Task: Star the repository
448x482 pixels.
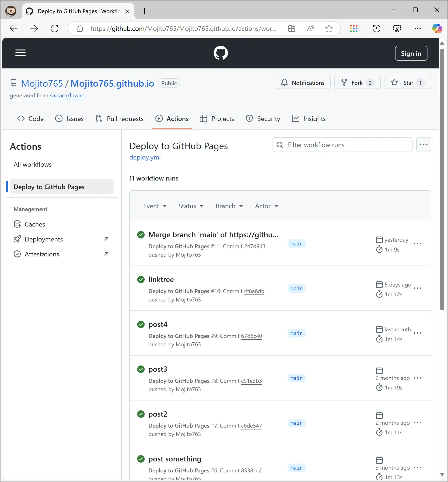Action: point(408,83)
